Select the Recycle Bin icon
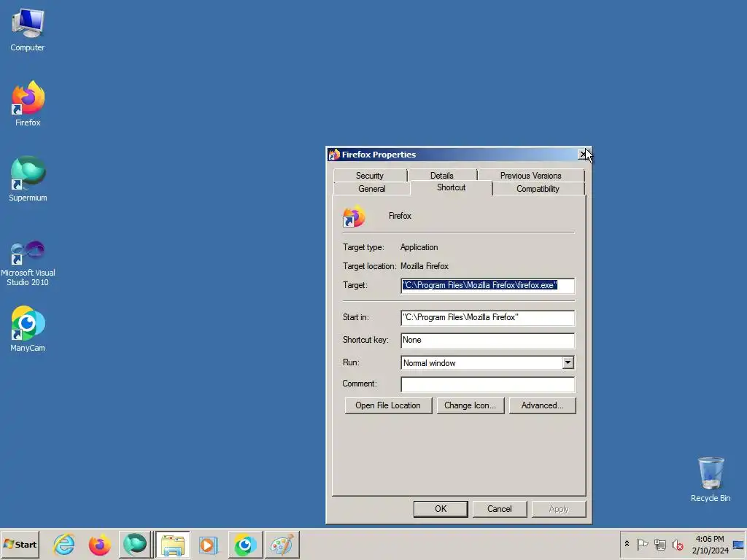Image resolution: width=747 pixels, height=560 pixels. point(711,480)
